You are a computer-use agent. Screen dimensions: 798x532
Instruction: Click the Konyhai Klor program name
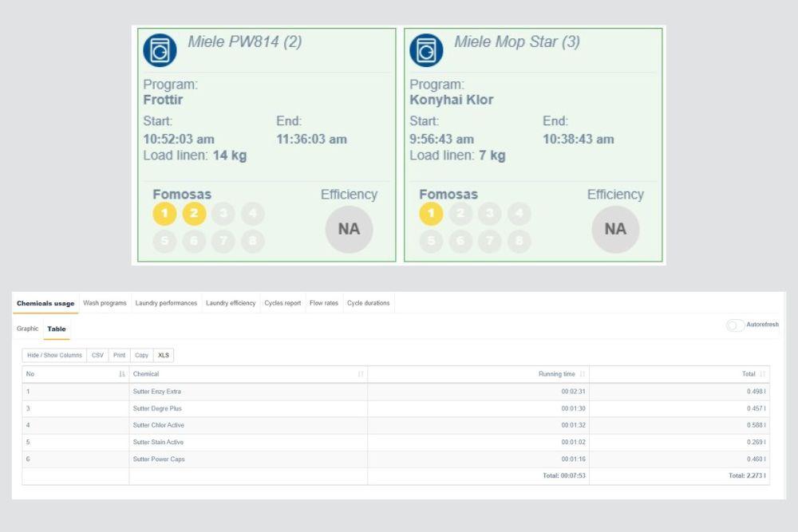(452, 100)
